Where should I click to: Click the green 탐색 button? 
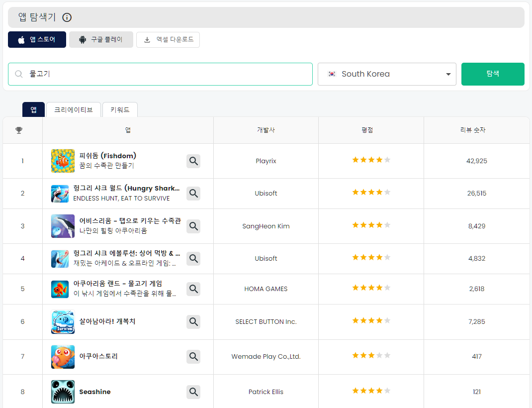tap(493, 74)
